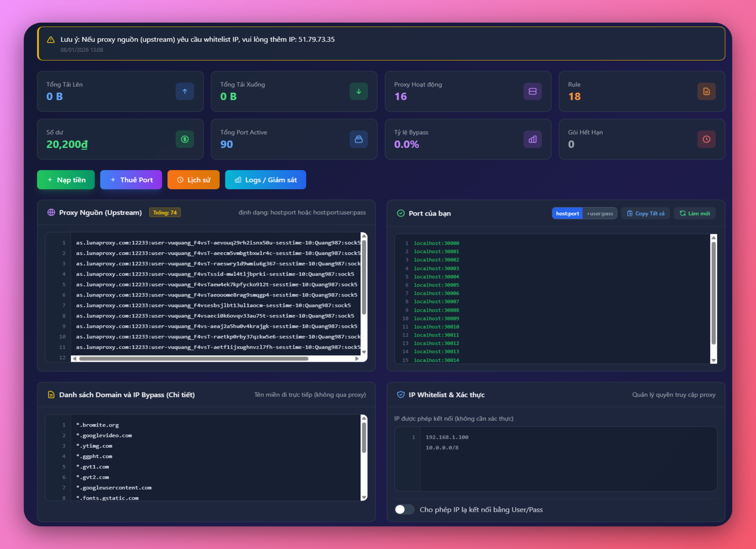Click Copy Tất cả to copy all ports
The width and height of the screenshot is (756, 549).
(x=645, y=213)
